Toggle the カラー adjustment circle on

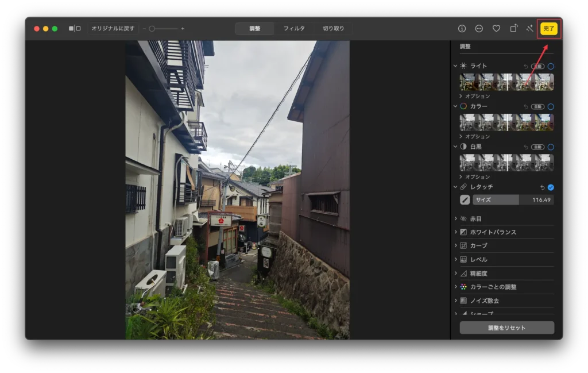pyautogui.click(x=551, y=106)
